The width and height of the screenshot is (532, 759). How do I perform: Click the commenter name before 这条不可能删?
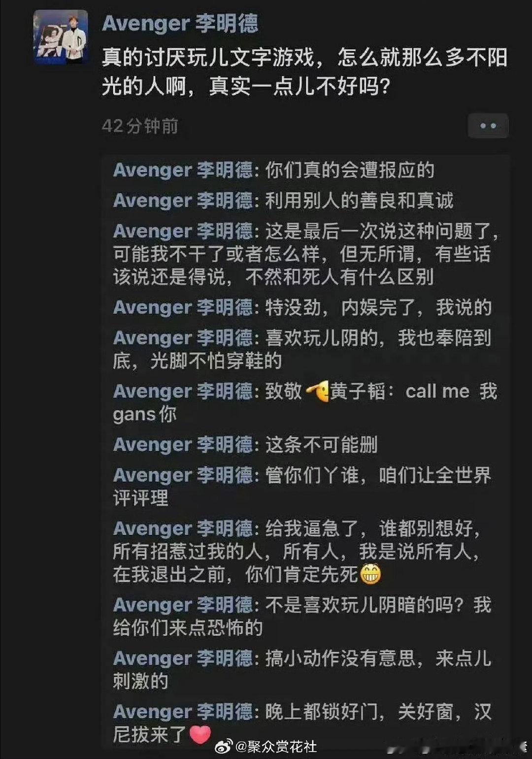tap(183, 445)
